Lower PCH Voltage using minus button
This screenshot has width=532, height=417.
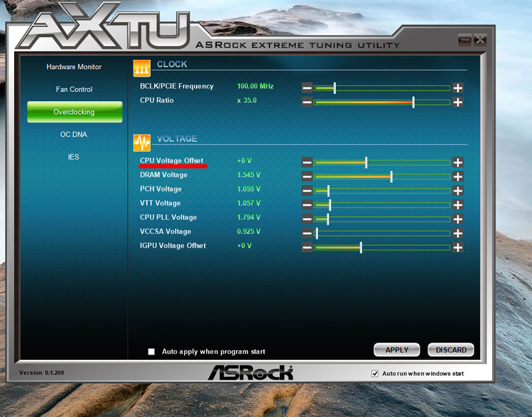(x=307, y=191)
